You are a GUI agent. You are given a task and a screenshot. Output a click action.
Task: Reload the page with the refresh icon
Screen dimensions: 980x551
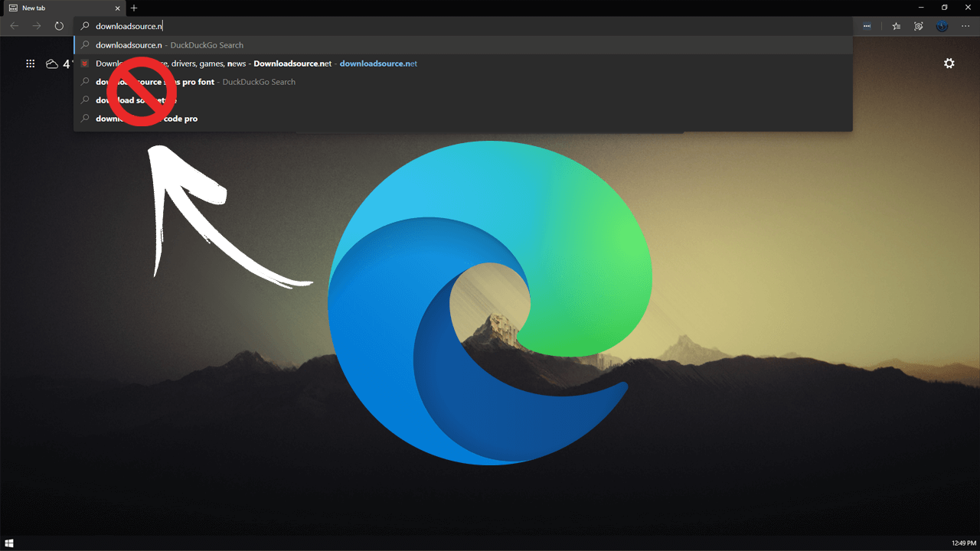59,26
